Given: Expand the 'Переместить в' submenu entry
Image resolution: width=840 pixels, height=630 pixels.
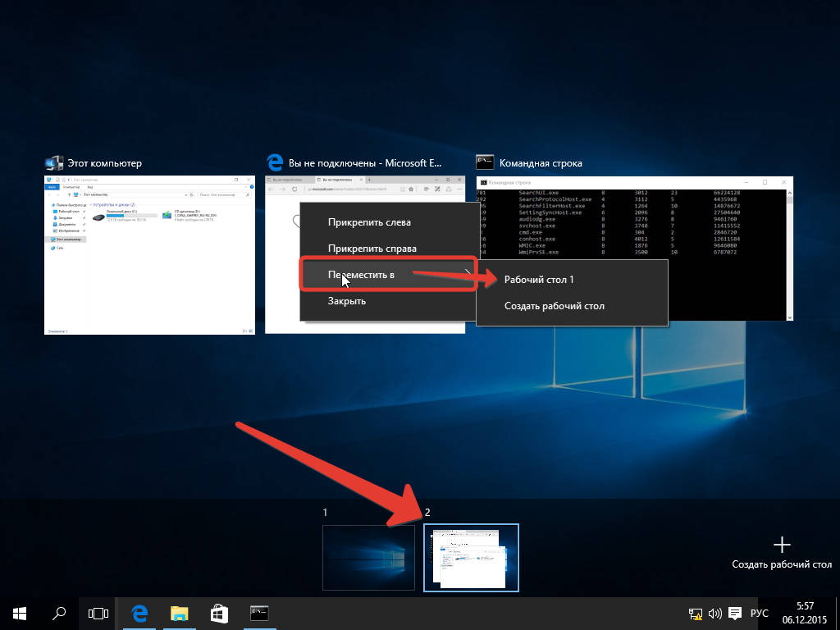Looking at the screenshot, I should (x=388, y=275).
